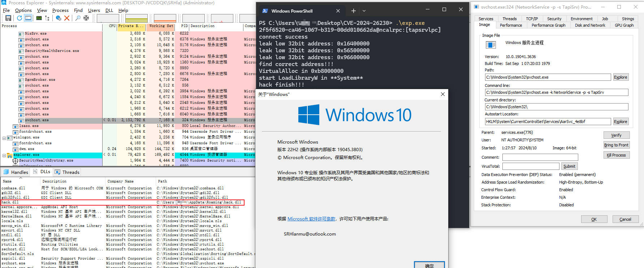Collapse the winlogon.exe process tree node
The image size is (644, 268).
click(4, 138)
